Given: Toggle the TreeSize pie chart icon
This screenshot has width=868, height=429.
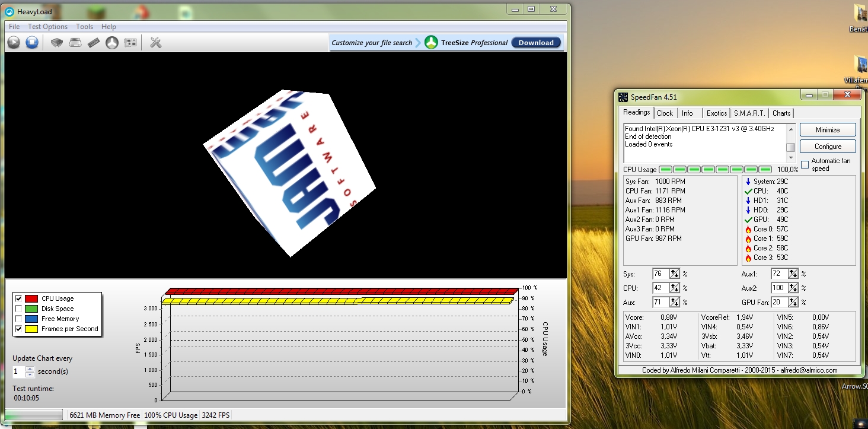Looking at the screenshot, I should [112, 42].
